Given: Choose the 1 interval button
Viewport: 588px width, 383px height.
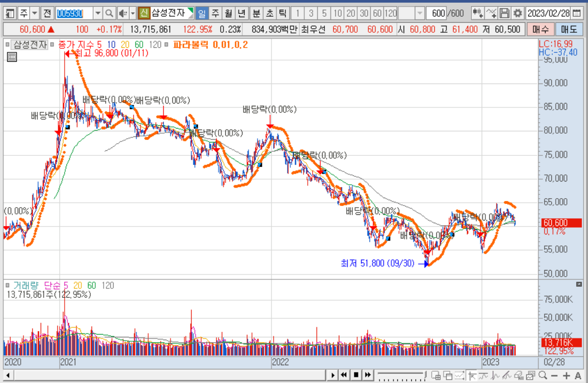Looking at the screenshot, I should pyautogui.click(x=298, y=13).
